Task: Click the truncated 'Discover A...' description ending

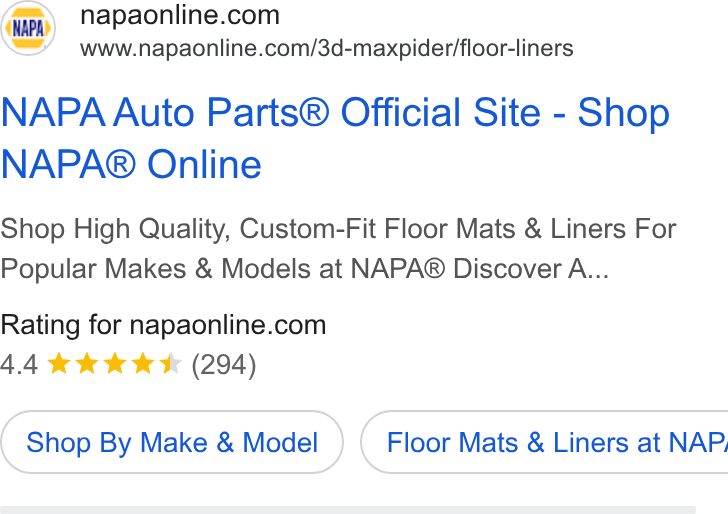Action: click(x=531, y=269)
